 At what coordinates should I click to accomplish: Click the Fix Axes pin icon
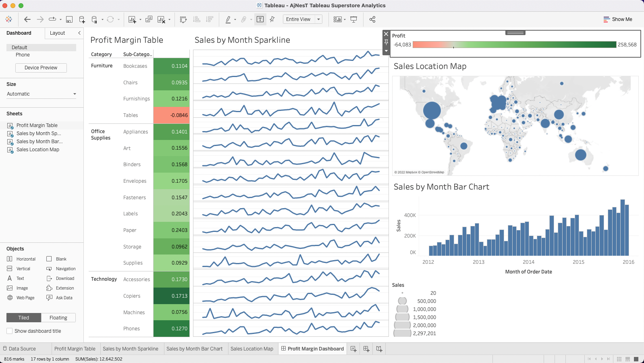pyautogui.click(x=272, y=19)
